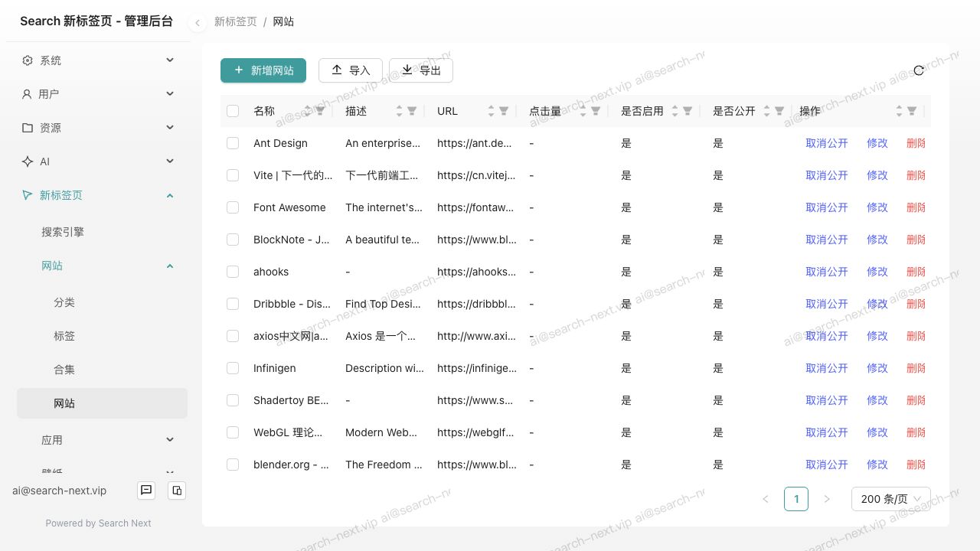Open the 200 条/页 page size dropdown

(891, 499)
